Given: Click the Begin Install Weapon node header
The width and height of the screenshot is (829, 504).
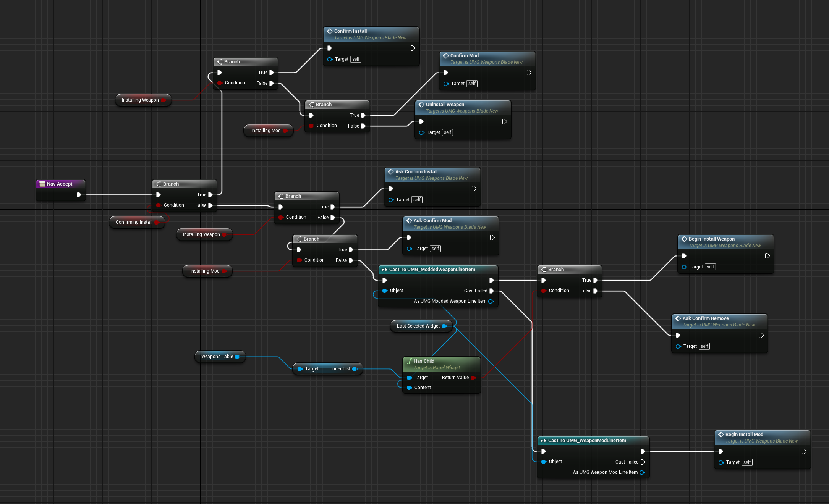Looking at the screenshot, I should coord(725,242).
